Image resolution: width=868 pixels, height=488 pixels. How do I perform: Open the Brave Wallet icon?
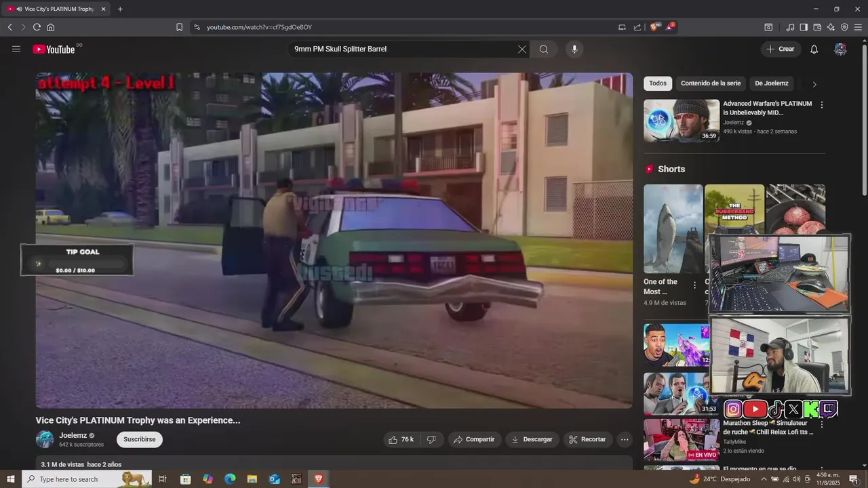(817, 27)
